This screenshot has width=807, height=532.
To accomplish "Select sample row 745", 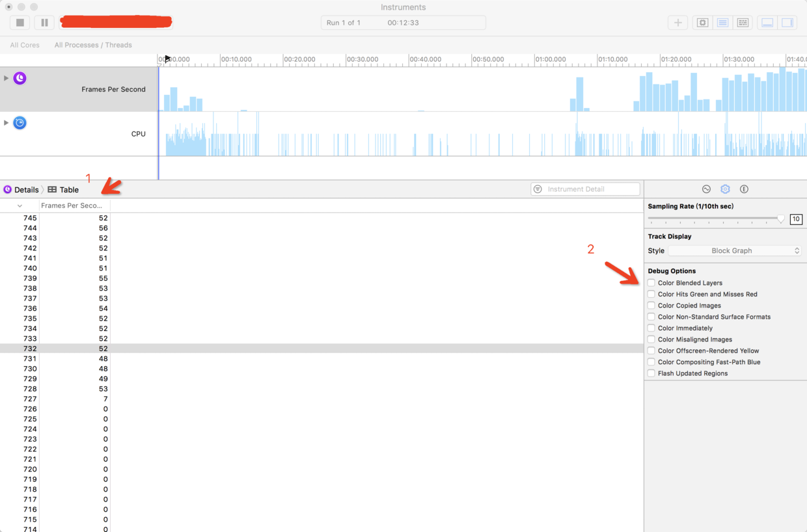I will pos(321,218).
